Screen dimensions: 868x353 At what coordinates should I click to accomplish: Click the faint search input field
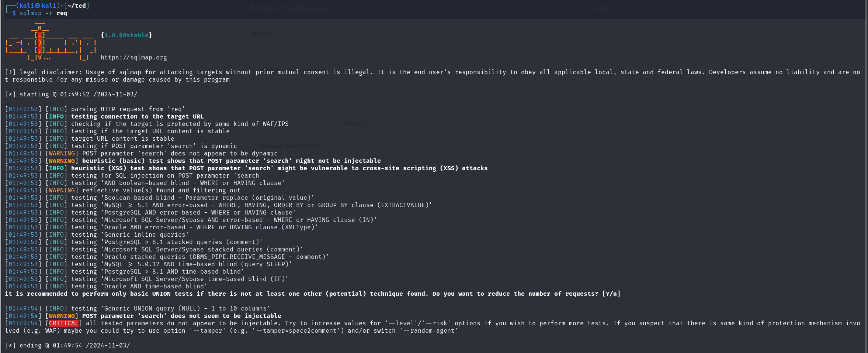[x=301, y=123]
